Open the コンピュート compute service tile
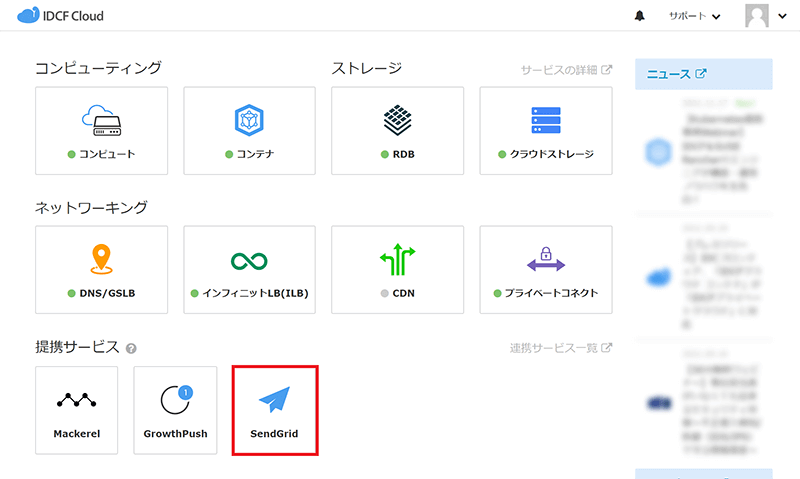The height and width of the screenshot is (479, 800). pos(101,131)
